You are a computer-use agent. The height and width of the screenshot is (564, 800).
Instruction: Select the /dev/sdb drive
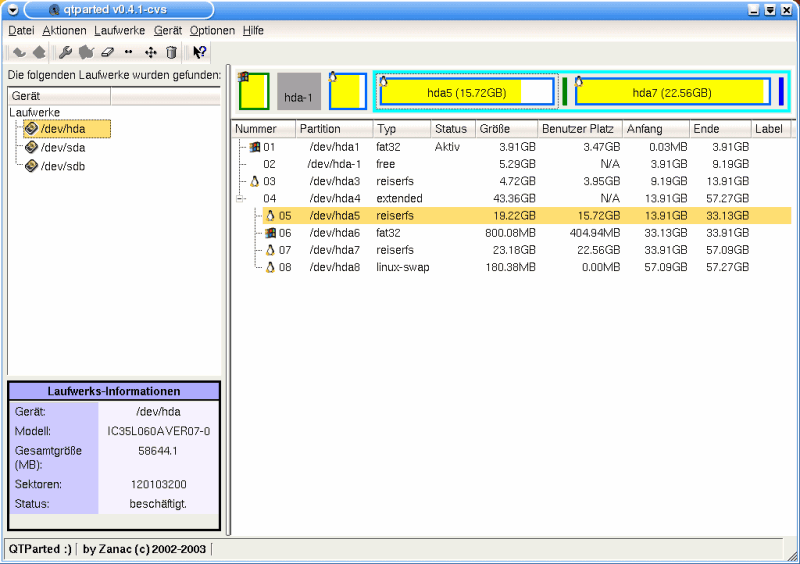62,166
